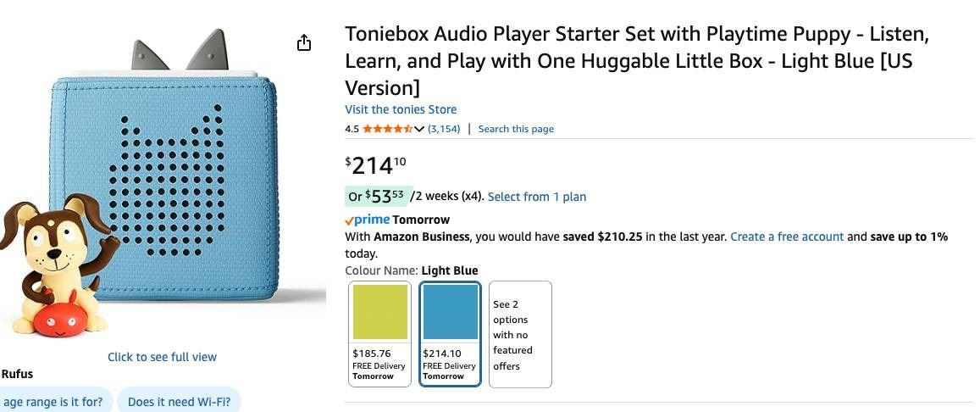Create a free Amazon Business account
Viewport: 980px width, 412px height.
coord(787,237)
